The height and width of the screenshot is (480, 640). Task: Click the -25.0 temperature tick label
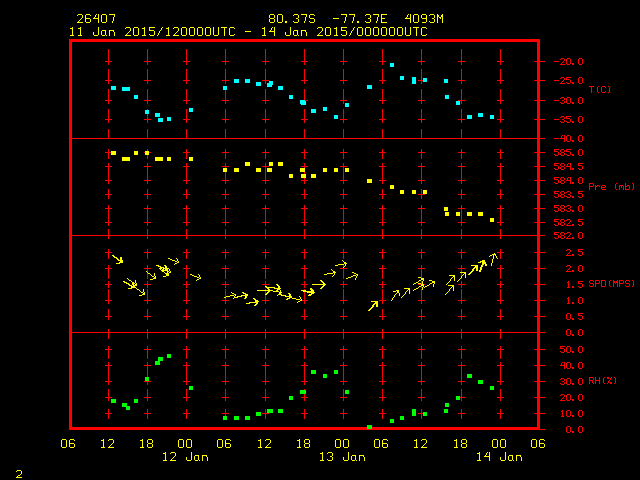(569, 81)
